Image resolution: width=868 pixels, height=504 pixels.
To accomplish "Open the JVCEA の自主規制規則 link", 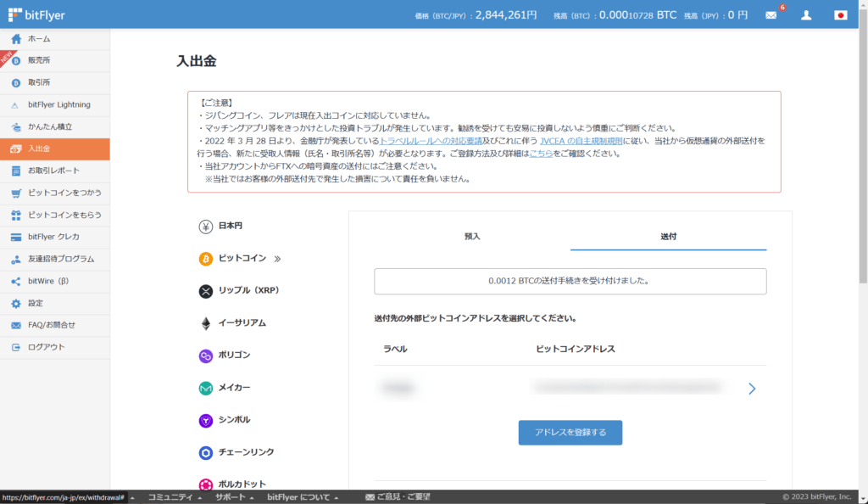I will pyautogui.click(x=581, y=141).
